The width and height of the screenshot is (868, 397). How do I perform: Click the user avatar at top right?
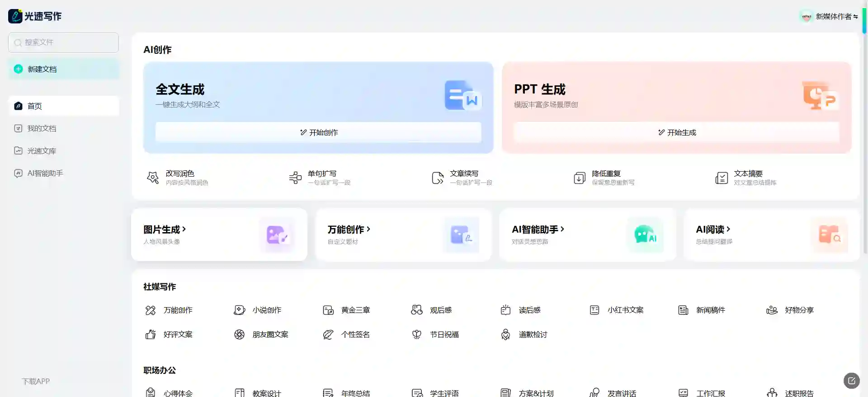pyautogui.click(x=806, y=17)
